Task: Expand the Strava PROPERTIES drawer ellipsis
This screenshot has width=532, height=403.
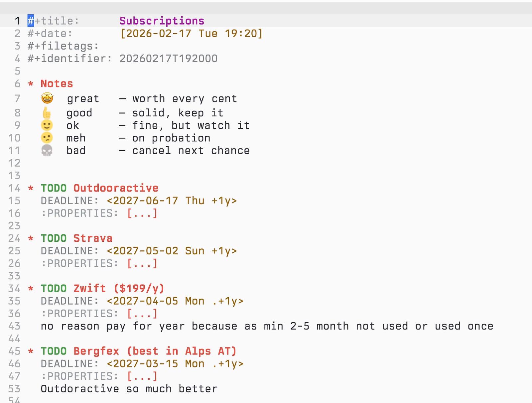Action: point(142,263)
